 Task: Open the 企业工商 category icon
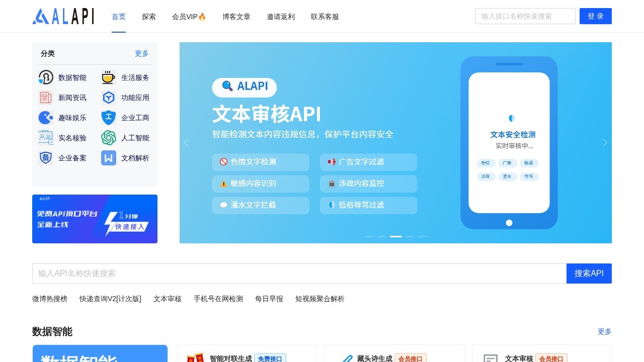click(108, 118)
